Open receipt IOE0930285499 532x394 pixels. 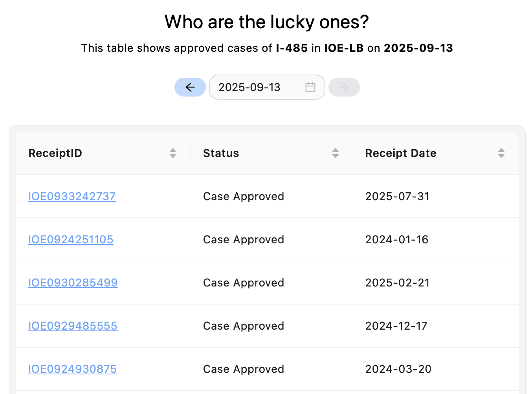(x=73, y=283)
